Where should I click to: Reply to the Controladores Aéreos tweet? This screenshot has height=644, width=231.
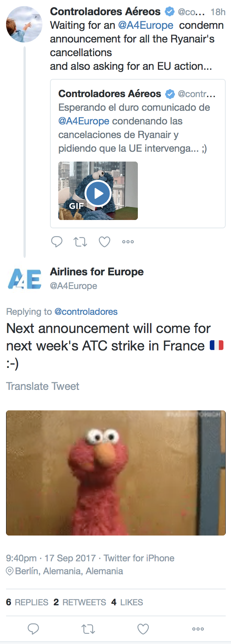57,242
